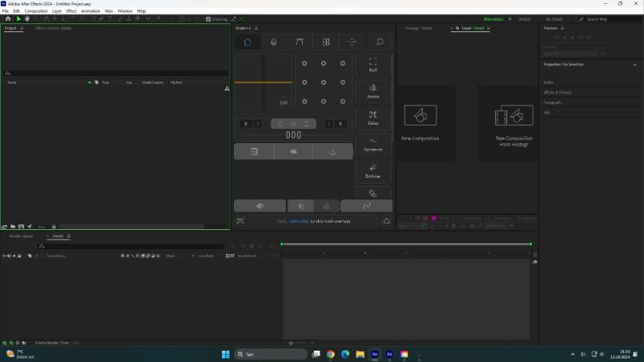
Task: Open the Animation menu
Action: (90, 11)
